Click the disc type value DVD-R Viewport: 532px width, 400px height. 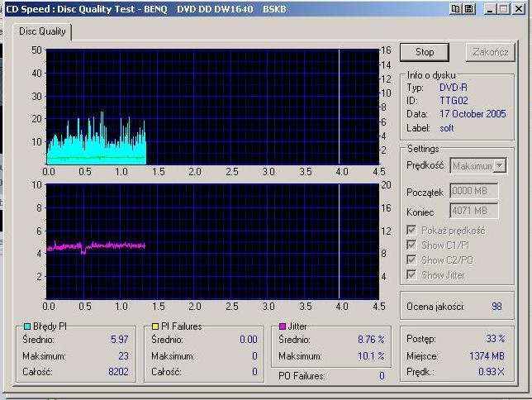coord(454,88)
